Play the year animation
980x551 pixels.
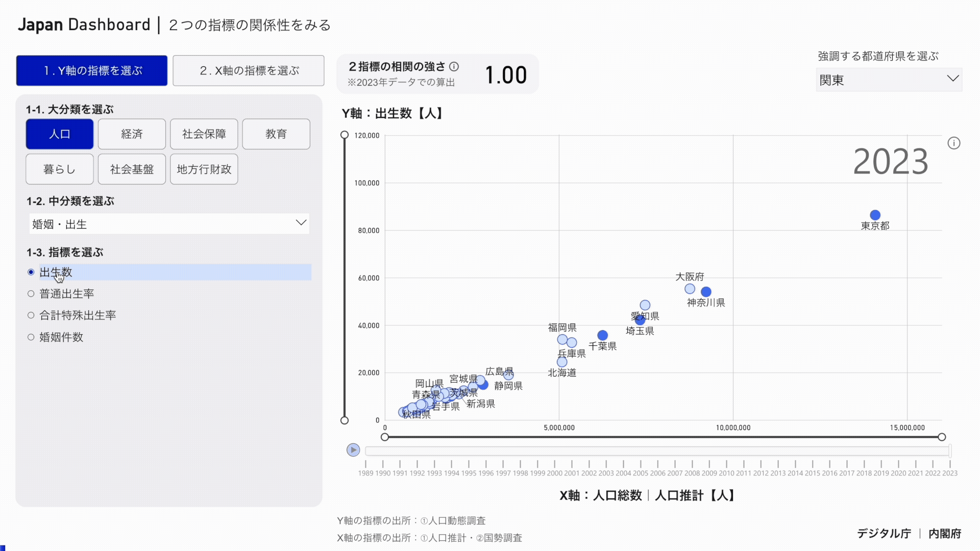point(353,450)
